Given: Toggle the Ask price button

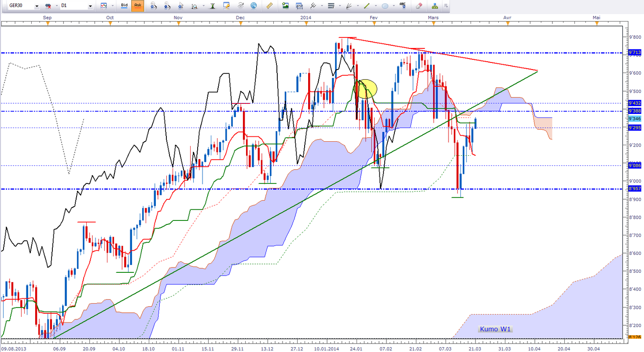Looking at the screenshot, I should (x=138, y=7).
